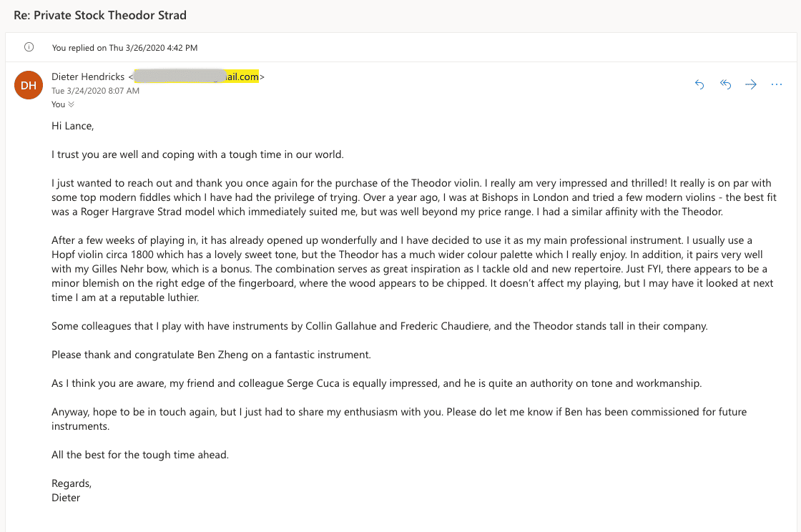Click the Reply All double-arrow icon
Viewport: 801px width, 532px height.
coord(725,84)
